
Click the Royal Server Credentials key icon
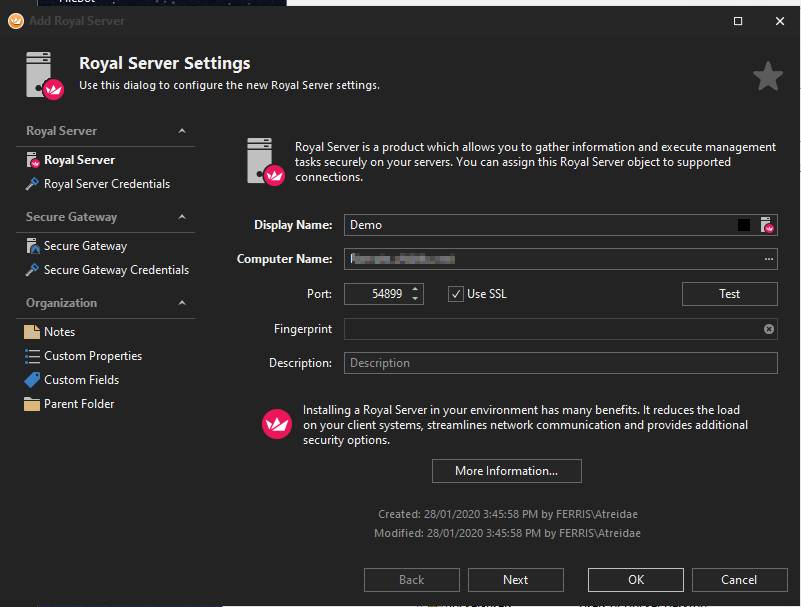tap(32, 184)
